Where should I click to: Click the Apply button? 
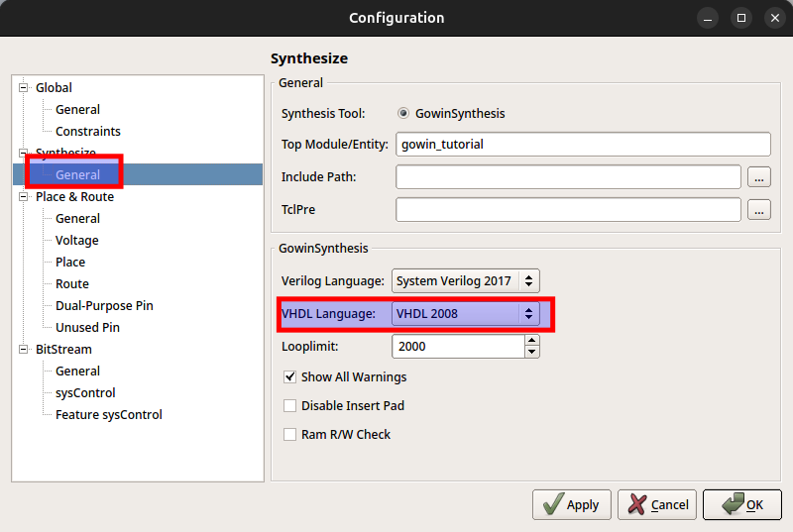[572, 504]
